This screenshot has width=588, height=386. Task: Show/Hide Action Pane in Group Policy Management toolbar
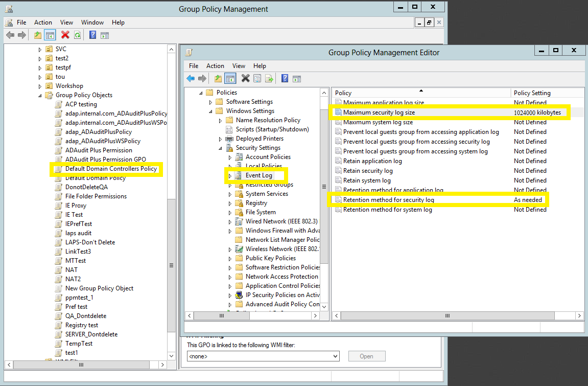point(105,35)
